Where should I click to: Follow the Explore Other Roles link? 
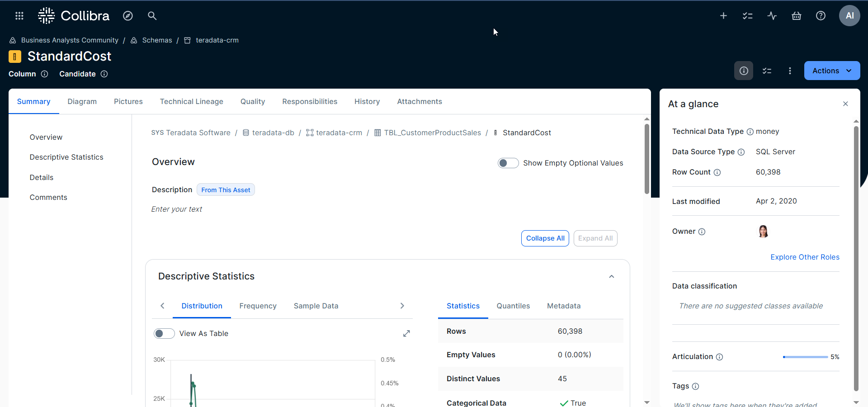[805, 257]
